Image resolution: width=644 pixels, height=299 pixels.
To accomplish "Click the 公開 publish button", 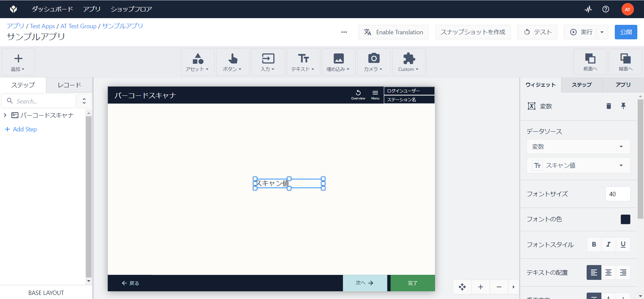I will pyautogui.click(x=626, y=32).
